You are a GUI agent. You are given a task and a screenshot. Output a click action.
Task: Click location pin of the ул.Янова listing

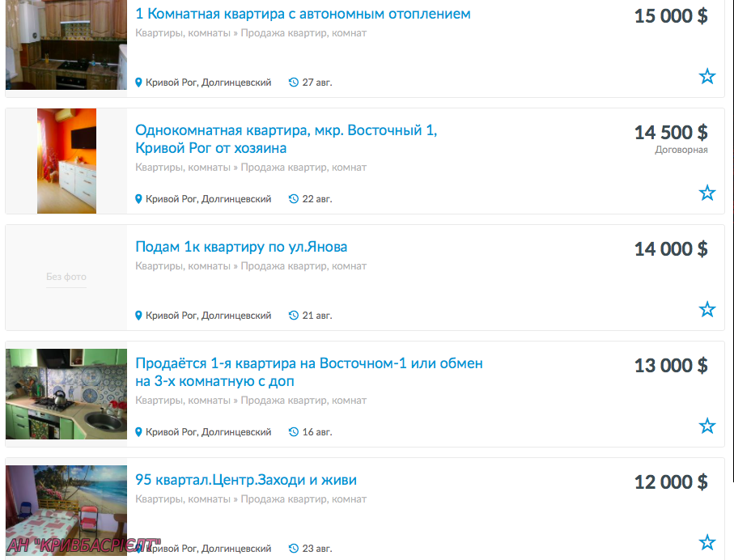tap(138, 316)
